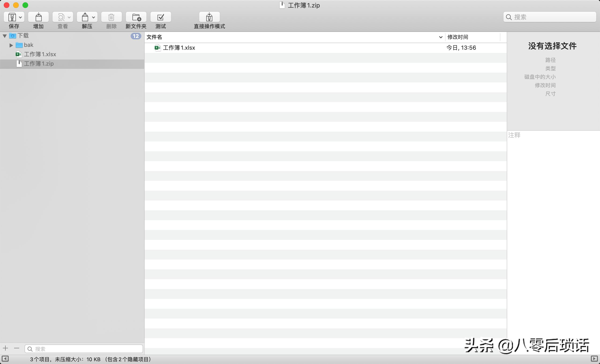This screenshot has height=364, width=600.
Task: Click the plus button below the sidebar
Action: 5,348
